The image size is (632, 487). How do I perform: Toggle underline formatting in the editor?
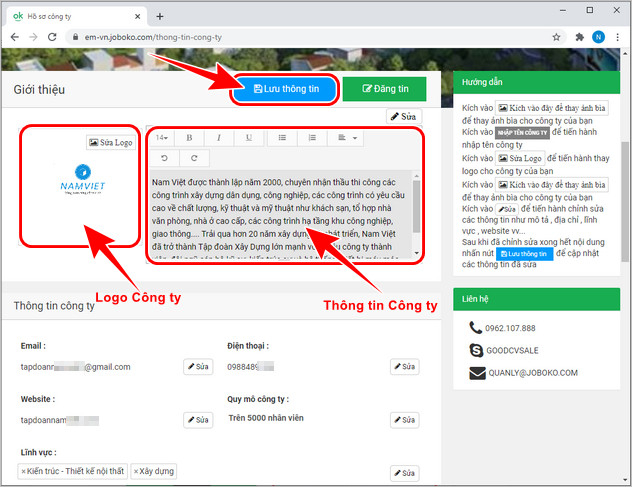tap(249, 137)
